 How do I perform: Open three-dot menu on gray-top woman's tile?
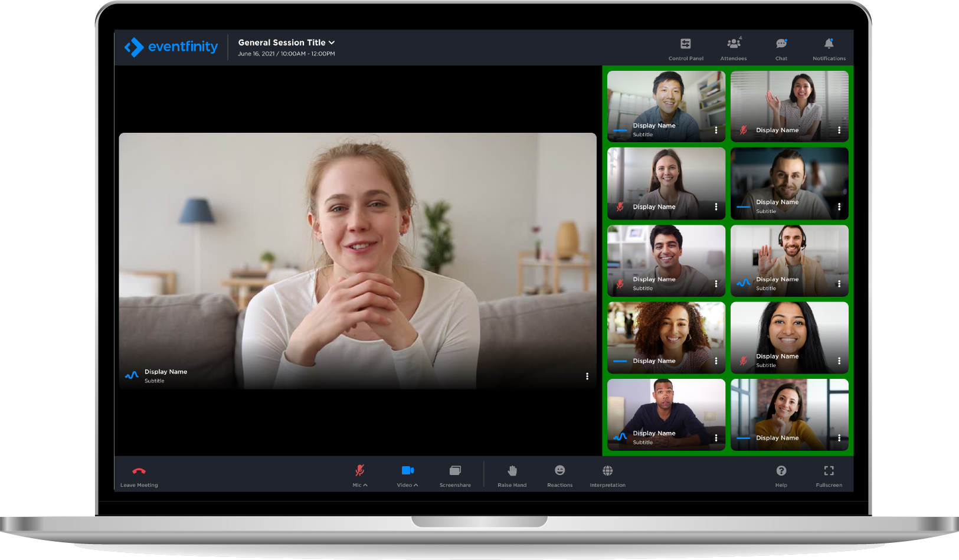pos(716,207)
